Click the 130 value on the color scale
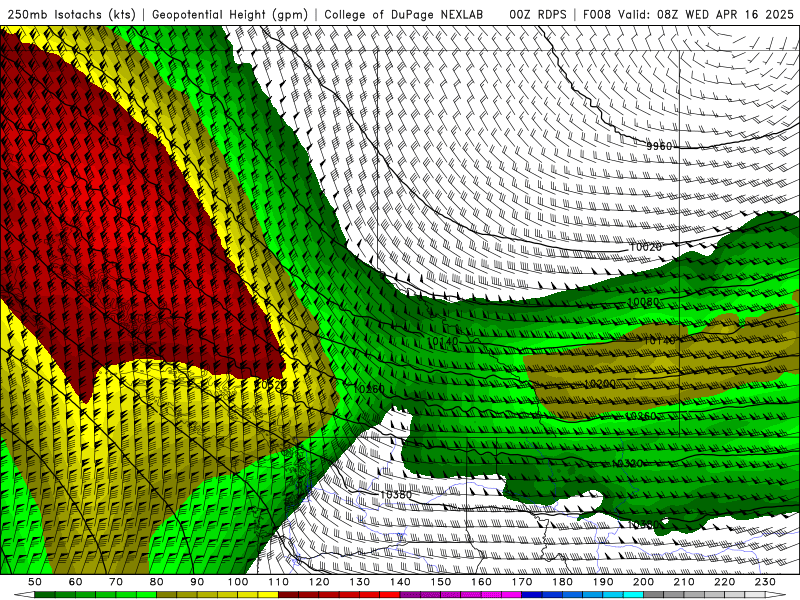 (x=360, y=582)
